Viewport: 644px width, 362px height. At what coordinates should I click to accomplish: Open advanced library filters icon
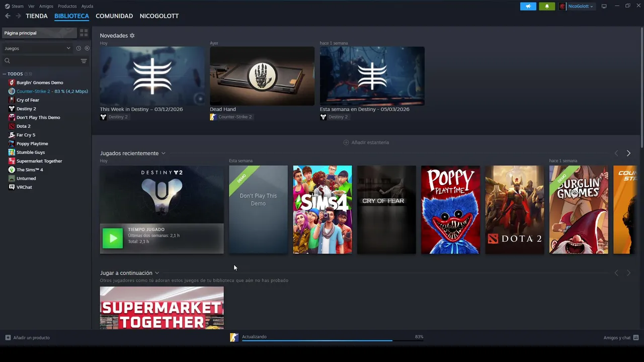pos(84,61)
